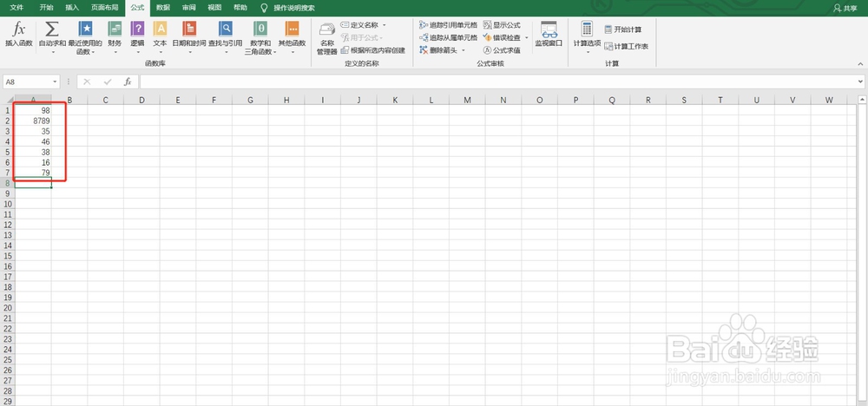Click Create from Selection (根据所选内容创建)
Screen dimensions: 868x406
point(373,50)
